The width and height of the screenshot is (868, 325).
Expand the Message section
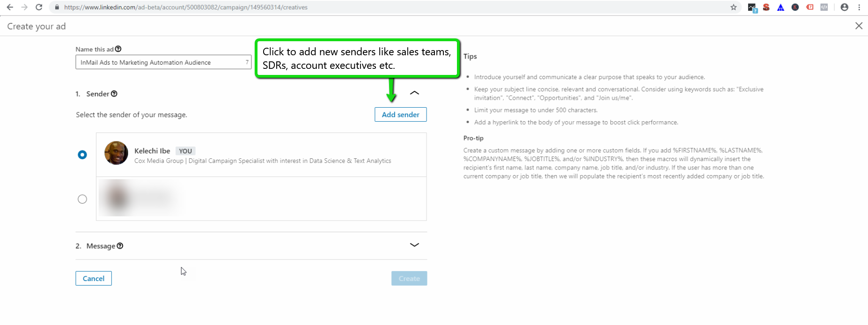coord(414,245)
